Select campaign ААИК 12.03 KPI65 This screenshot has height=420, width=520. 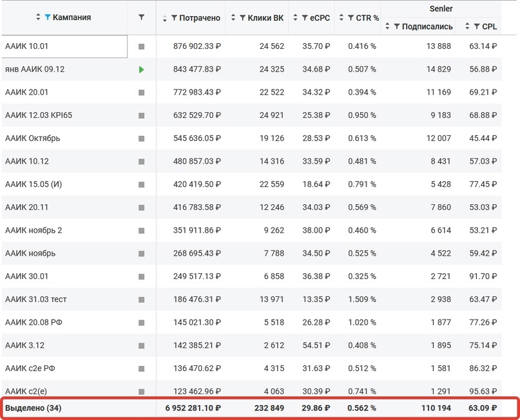[39, 115]
